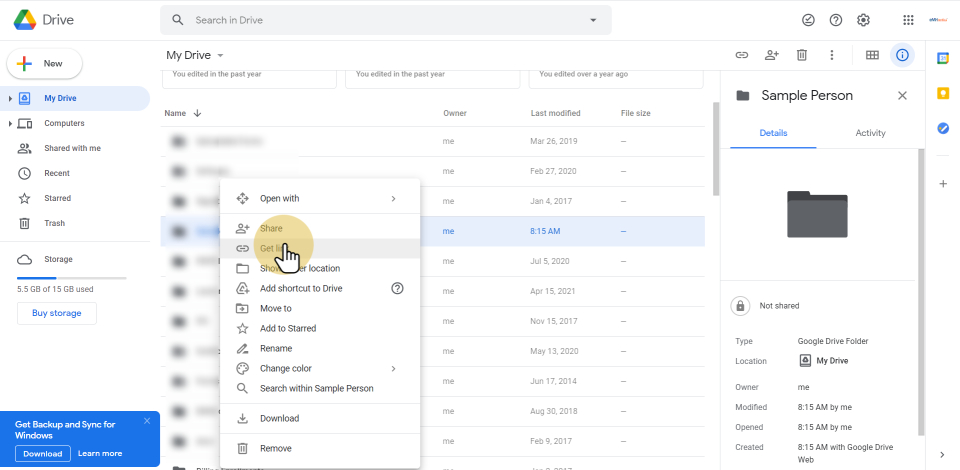Screen dimensions: 960x470
Task: Expand the Computers tree item
Action: pos(10,124)
